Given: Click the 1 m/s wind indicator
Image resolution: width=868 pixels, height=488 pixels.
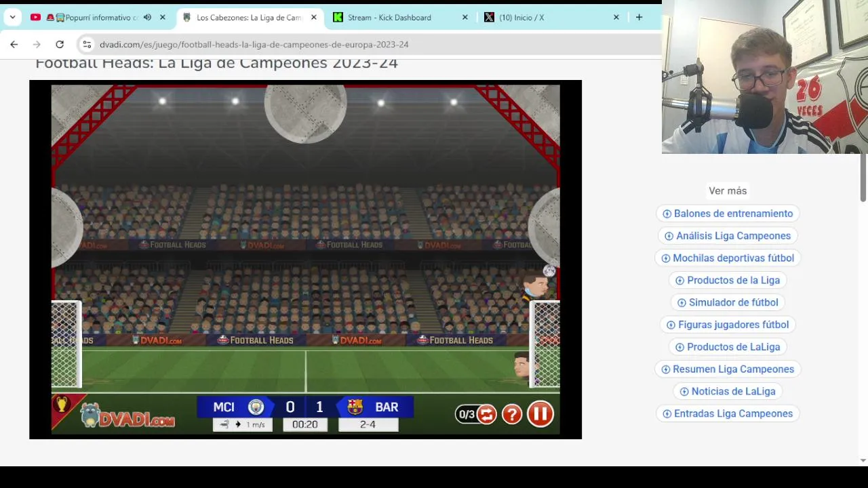Looking at the screenshot, I should (x=243, y=424).
